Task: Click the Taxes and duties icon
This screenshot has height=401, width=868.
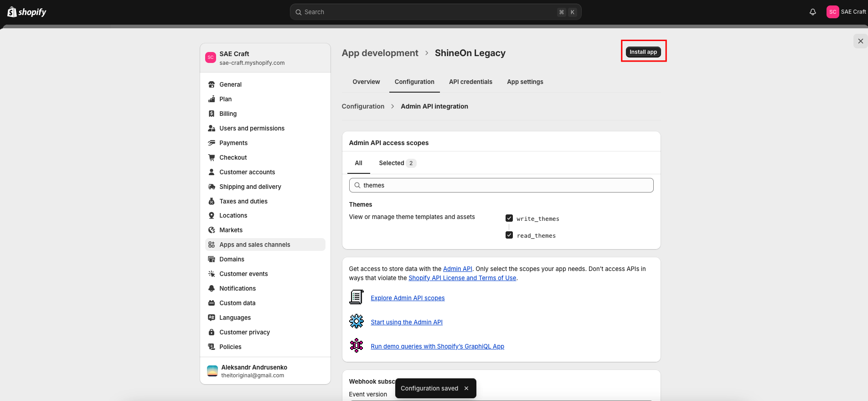Action: pos(212,201)
